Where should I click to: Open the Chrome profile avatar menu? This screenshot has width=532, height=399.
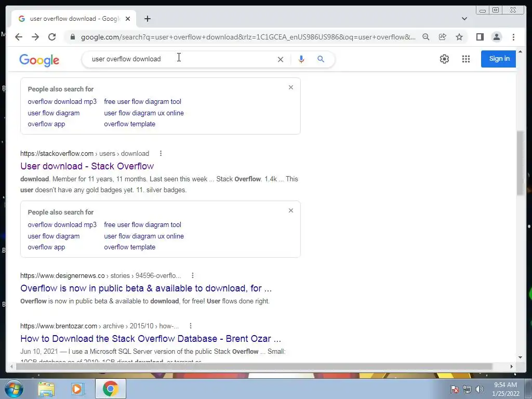click(496, 37)
